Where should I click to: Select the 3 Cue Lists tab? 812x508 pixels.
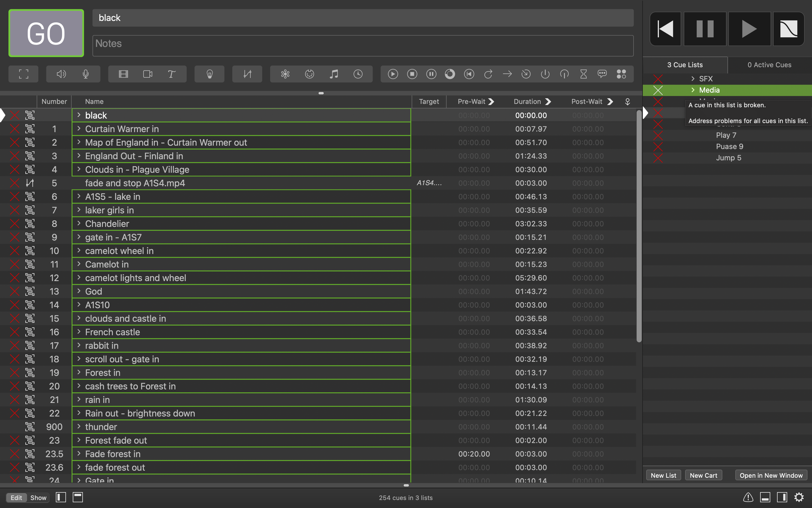[685, 65]
